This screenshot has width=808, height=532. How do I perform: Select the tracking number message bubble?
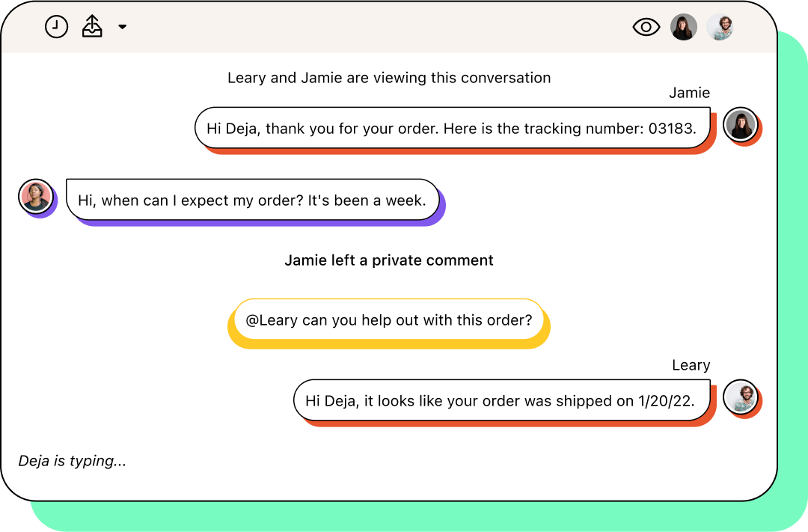[453, 128]
